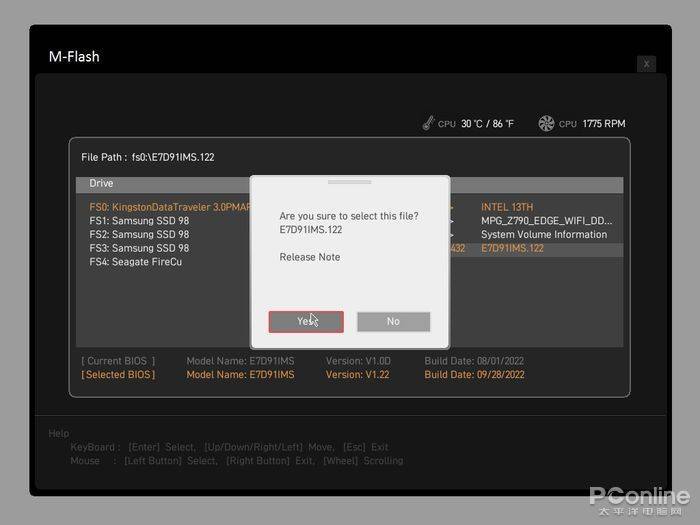Confirm file selection with Yes button

coord(306,321)
